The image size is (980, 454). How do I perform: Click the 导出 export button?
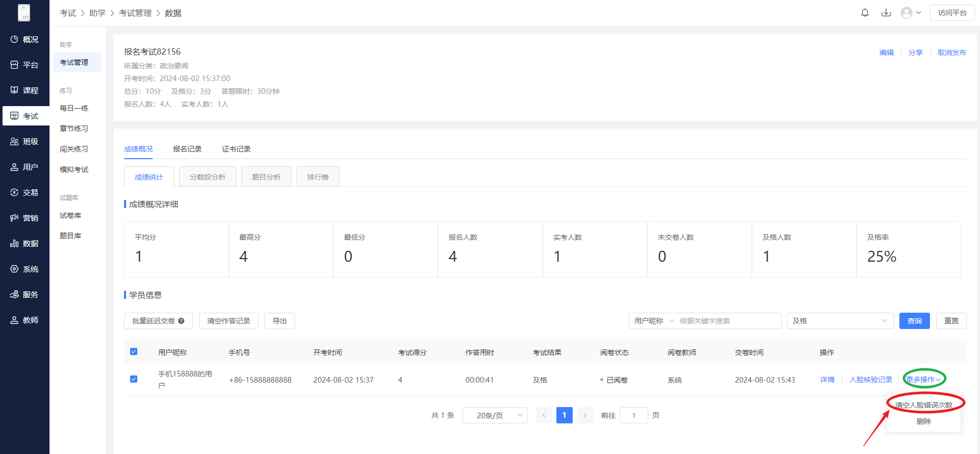pyautogui.click(x=280, y=321)
